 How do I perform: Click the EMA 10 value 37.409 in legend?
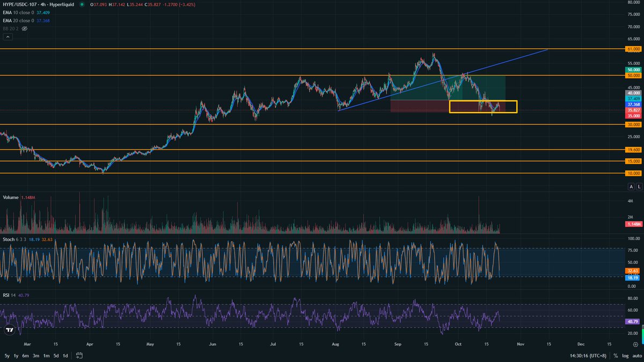pyautogui.click(x=44, y=12)
